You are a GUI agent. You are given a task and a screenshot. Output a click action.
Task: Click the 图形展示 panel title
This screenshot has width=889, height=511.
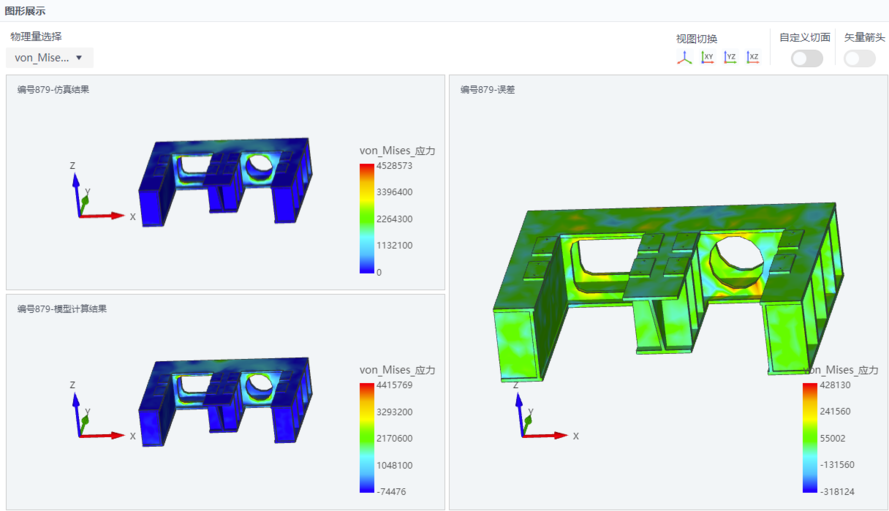coord(25,11)
